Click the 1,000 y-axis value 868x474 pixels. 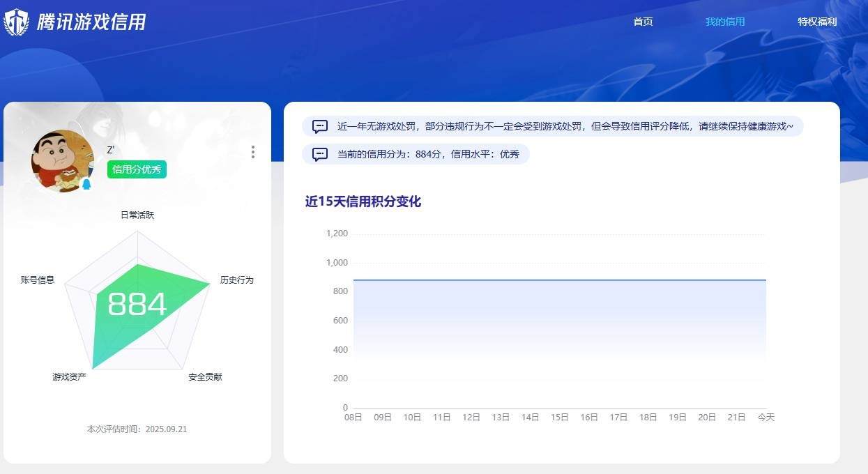pos(337,263)
